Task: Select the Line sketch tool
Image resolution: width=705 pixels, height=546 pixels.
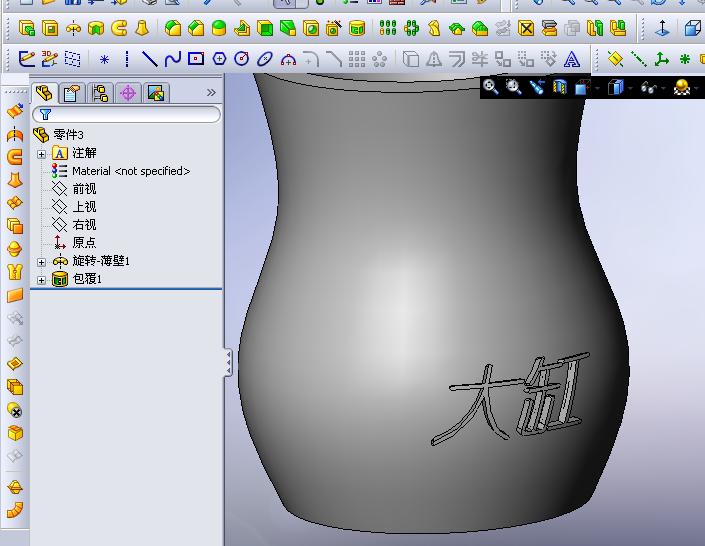Action: point(150,59)
